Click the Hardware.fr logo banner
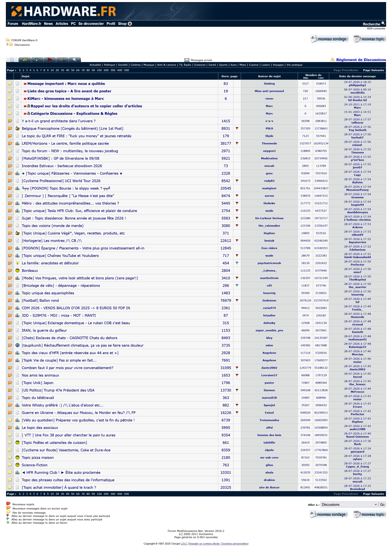Image resolution: width=392 pixels, height=547 pixels. (64, 11)
